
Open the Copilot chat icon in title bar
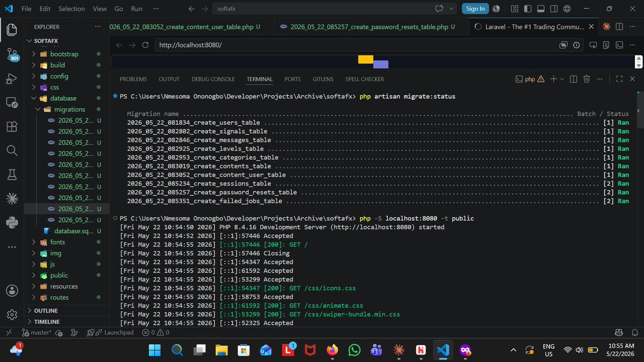click(x=440, y=9)
